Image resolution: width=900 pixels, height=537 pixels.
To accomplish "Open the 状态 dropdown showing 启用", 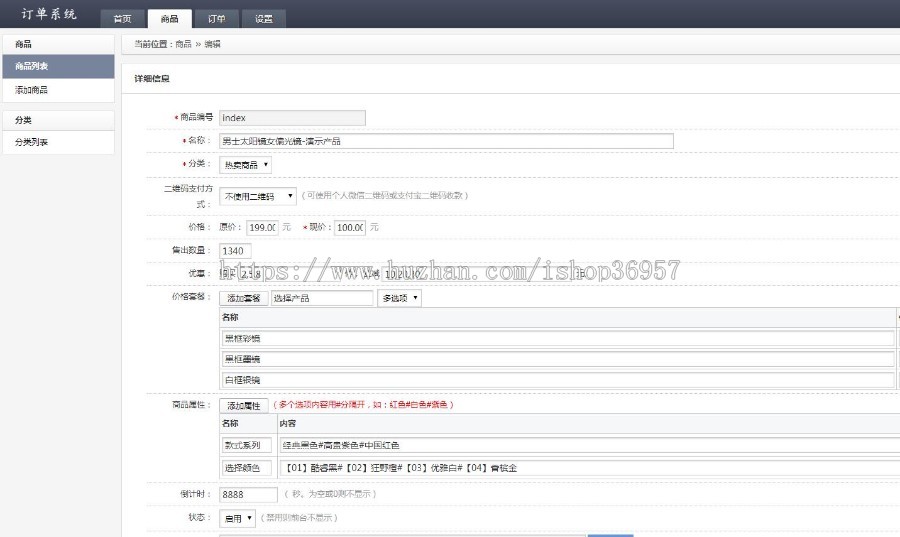I will click(x=237, y=519).
